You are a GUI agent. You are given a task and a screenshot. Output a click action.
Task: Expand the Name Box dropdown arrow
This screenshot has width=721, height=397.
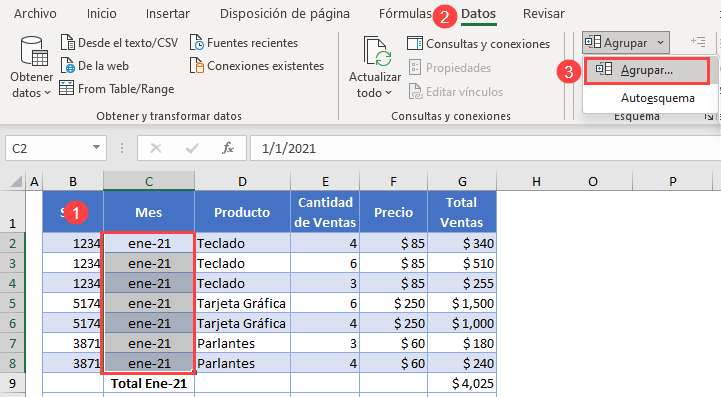coord(96,148)
